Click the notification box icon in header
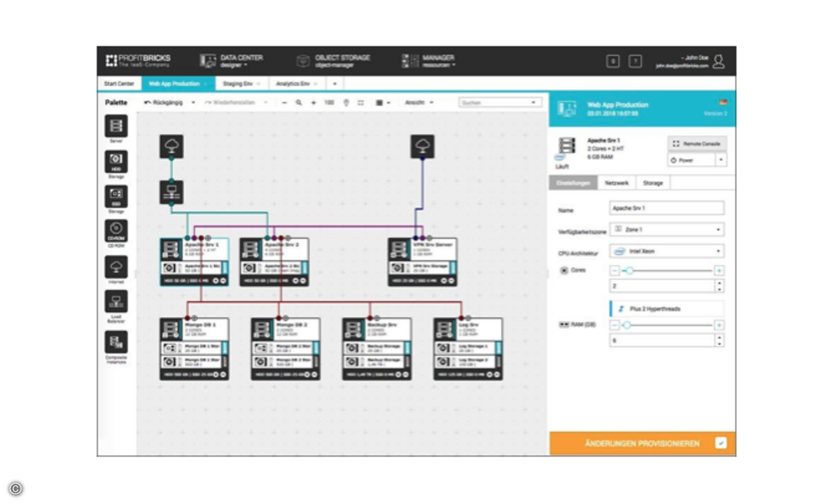 coord(612,62)
